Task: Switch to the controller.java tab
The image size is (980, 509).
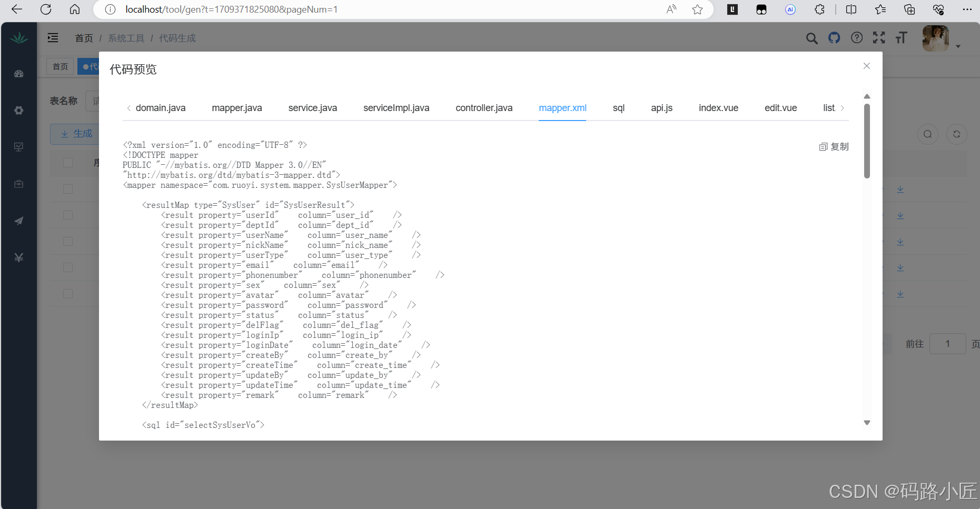Action: tap(484, 108)
